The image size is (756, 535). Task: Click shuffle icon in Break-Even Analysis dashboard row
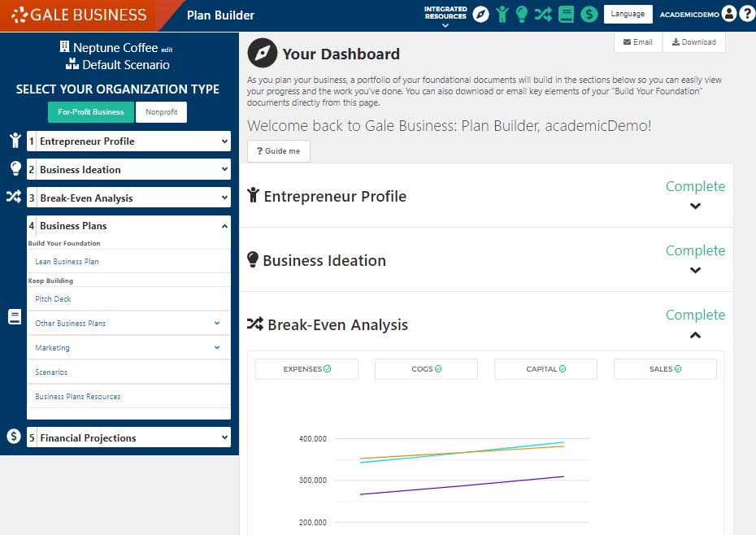tap(255, 324)
